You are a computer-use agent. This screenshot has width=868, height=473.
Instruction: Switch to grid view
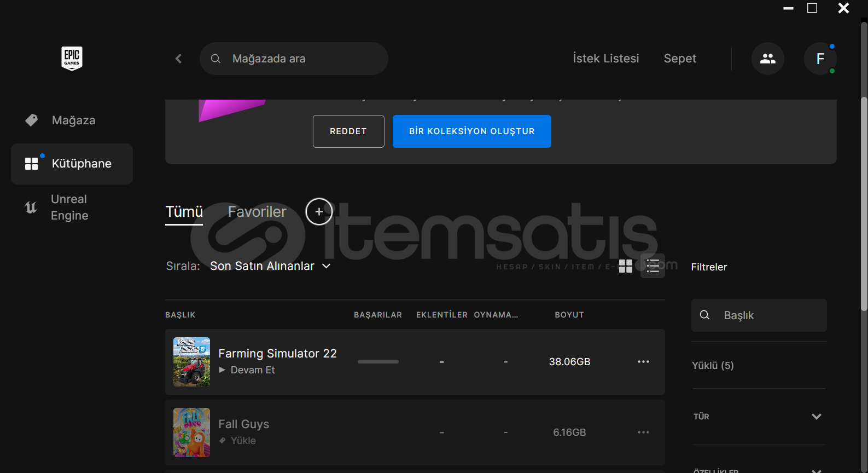point(626,266)
